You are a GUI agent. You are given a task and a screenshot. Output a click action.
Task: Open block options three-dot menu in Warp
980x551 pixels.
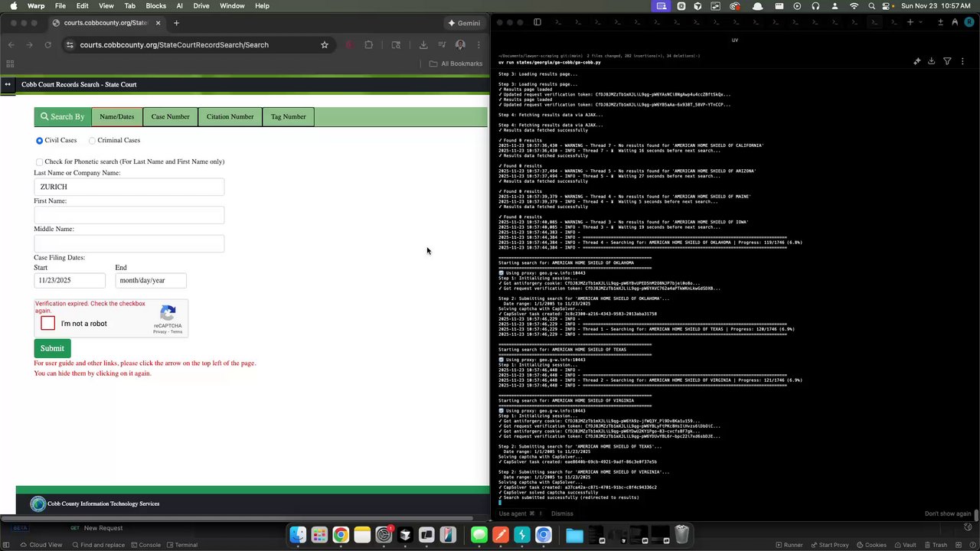(962, 61)
